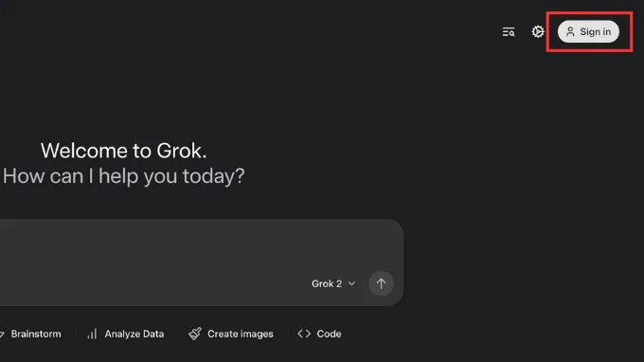This screenshot has width=644, height=362.
Task: Expand the chevron next to Grok 2
Action: (351, 283)
